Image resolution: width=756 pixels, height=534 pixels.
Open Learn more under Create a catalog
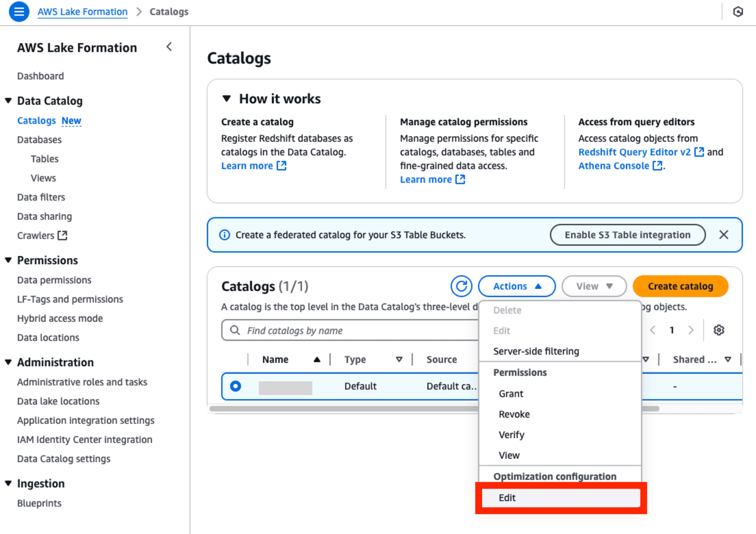[254, 166]
